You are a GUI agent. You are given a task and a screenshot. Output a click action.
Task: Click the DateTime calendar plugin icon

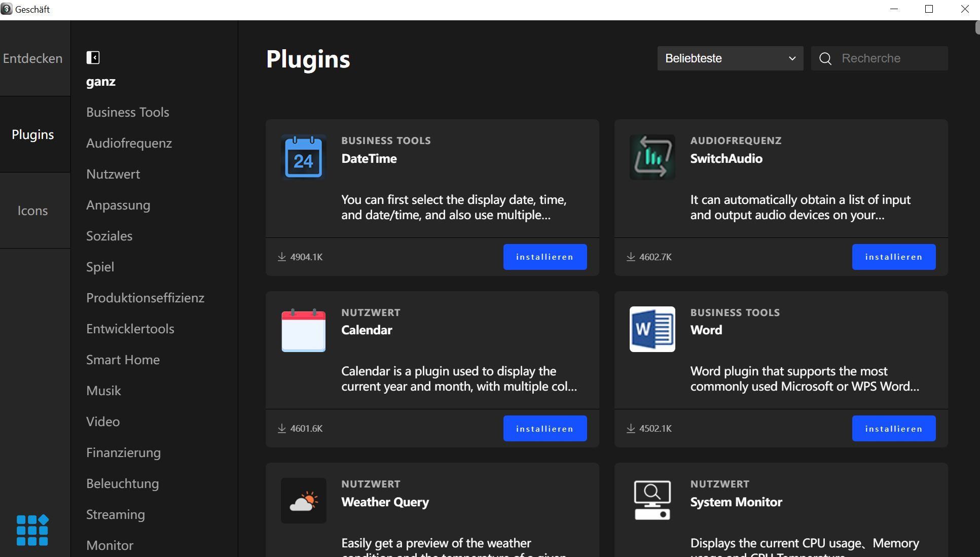[303, 157]
